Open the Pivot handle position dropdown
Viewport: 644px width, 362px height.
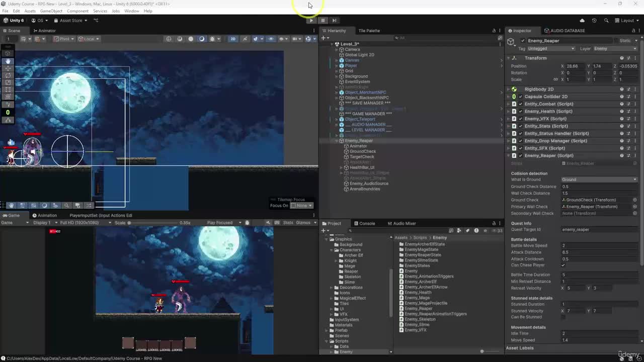coord(63,39)
